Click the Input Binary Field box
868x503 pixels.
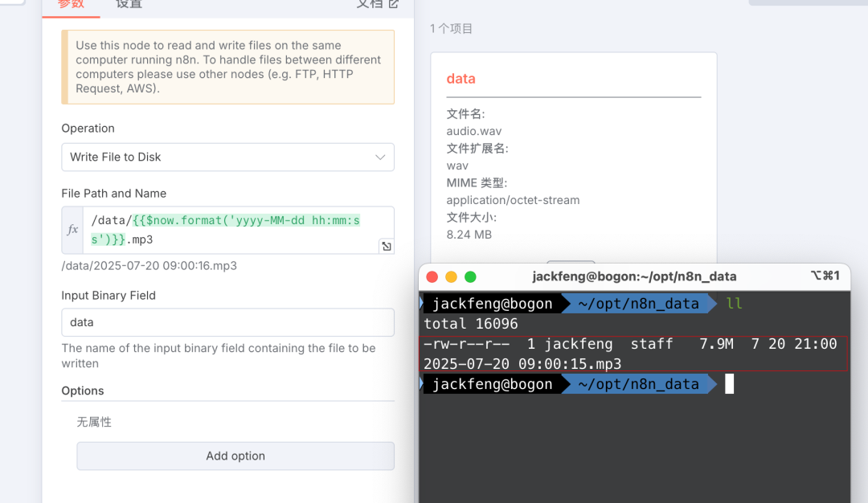click(x=227, y=322)
